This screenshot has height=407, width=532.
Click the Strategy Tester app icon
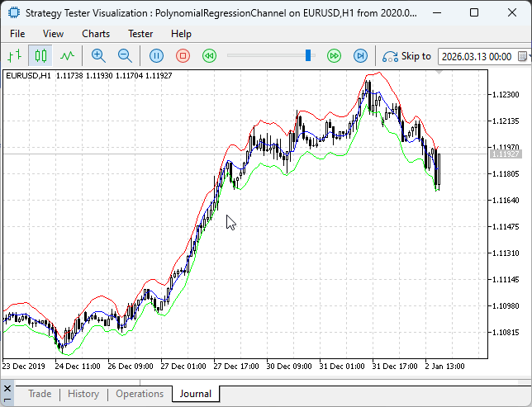pyautogui.click(x=14, y=13)
